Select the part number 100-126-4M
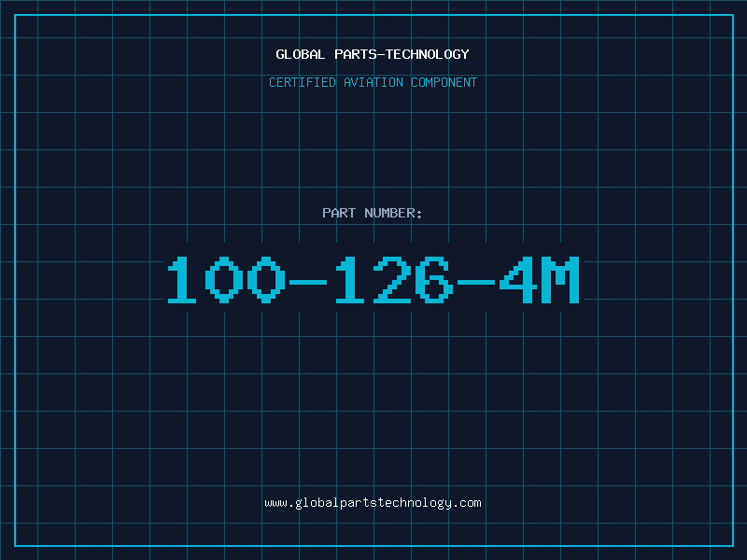The width and height of the screenshot is (747, 560). (x=373, y=280)
